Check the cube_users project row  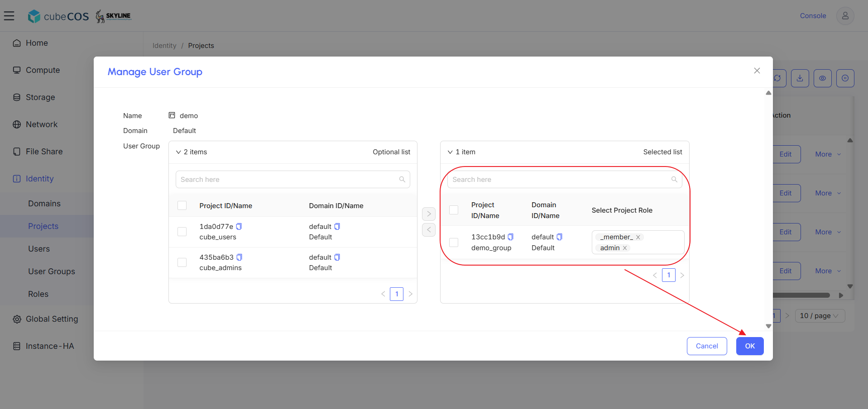(x=182, y=232)
